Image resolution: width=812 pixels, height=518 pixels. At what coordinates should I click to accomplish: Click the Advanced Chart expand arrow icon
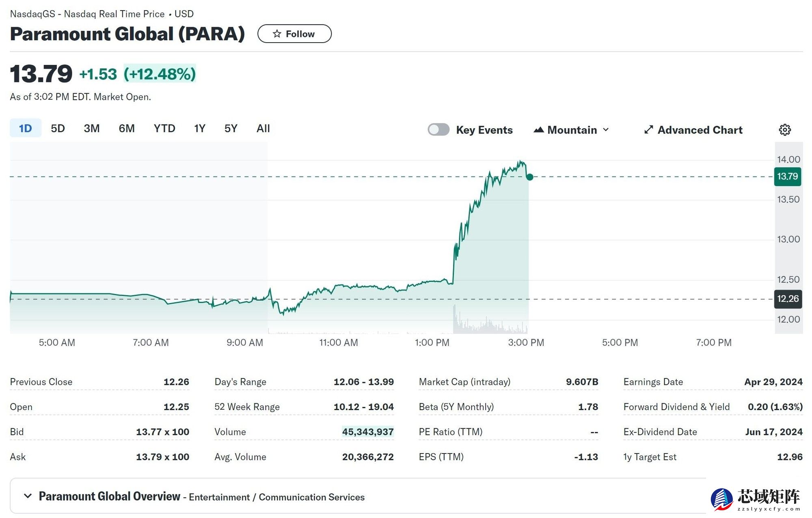click(x=648, y=130)
